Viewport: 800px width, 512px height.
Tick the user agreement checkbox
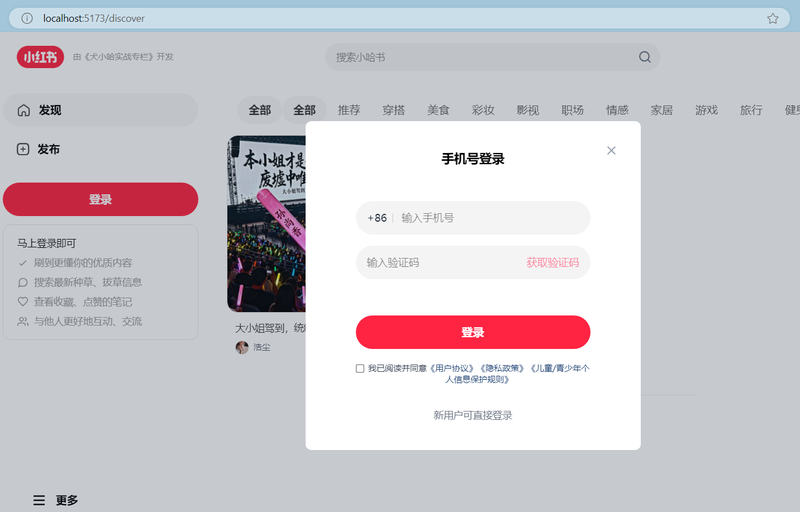click(360, 368)
